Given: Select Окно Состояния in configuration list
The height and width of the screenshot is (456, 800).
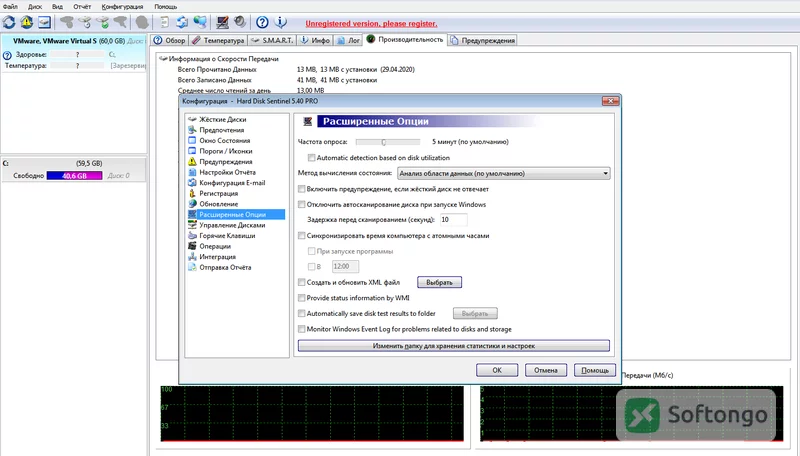Looking at the screenshot, I should (x=224, y=140).
